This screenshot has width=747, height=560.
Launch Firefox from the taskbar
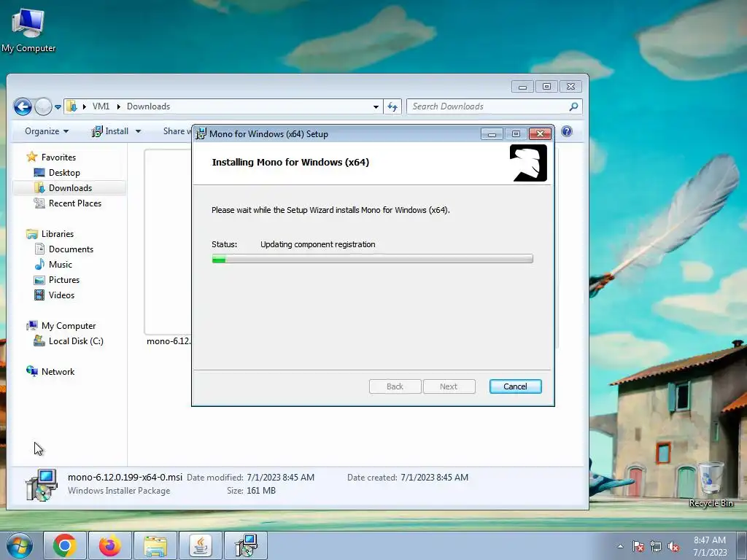pyautogui.click(x=110, y=545)
